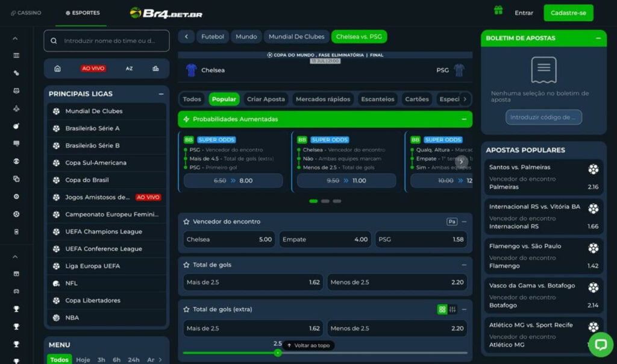617x364 pixels.
Task: Filter menu by Hoje
Action: click(x=83, y=360)
